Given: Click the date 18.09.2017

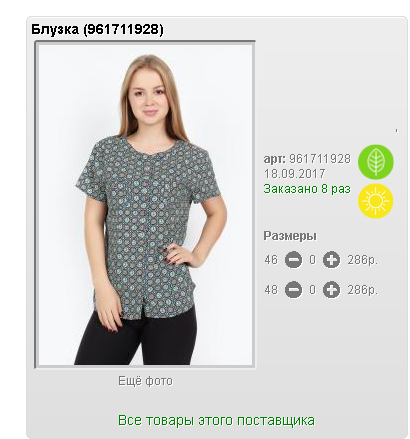Looking at the screenshot, I should [x=295, y=174].
